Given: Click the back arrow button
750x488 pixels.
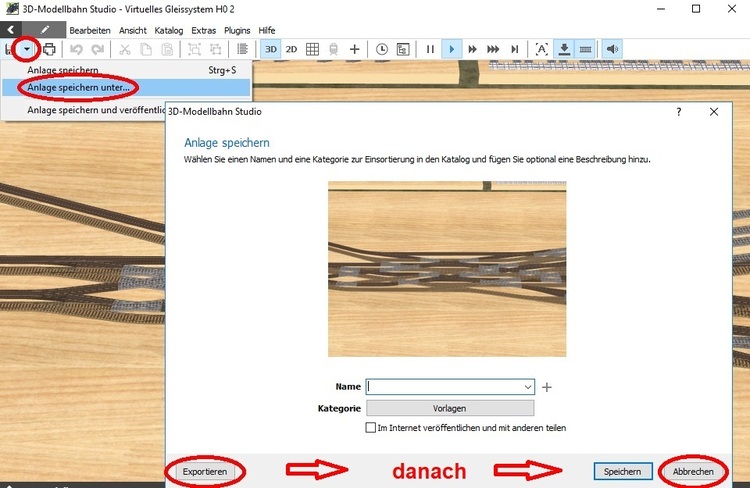Looking at the screenshot, I should [11, 30].
